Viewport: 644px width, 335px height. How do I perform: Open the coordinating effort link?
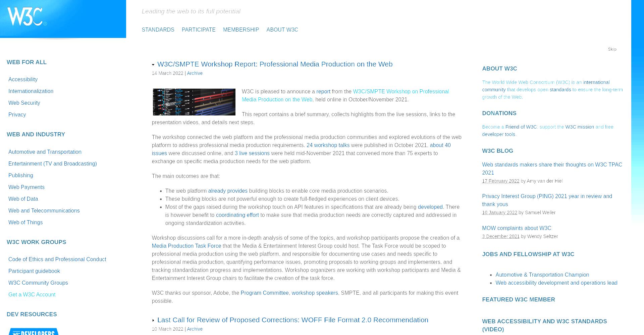(237, 215)
